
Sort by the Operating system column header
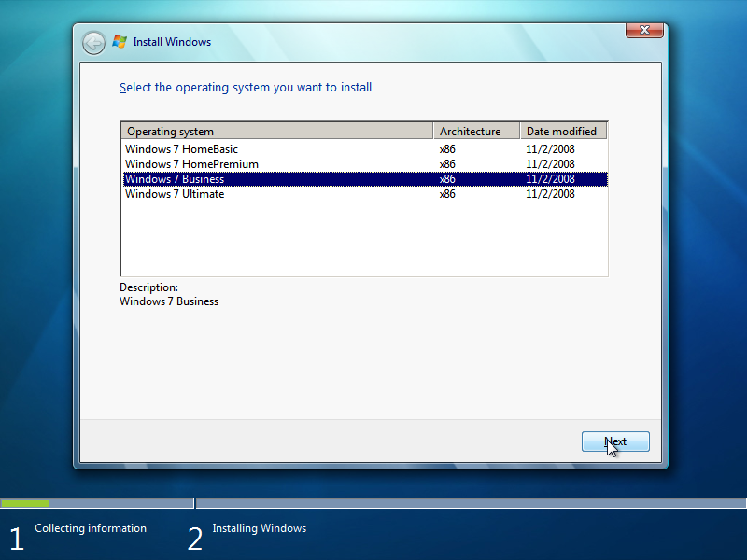[277, 132]
